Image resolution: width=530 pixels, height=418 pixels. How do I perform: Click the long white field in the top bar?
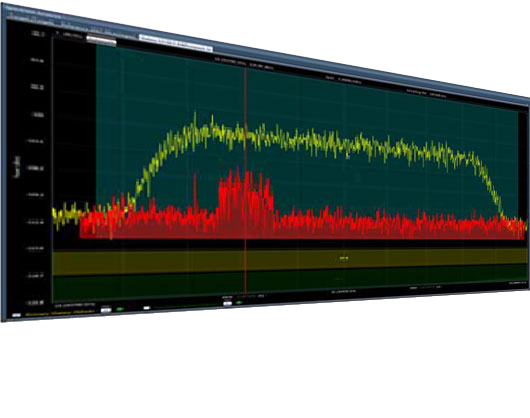176,43
